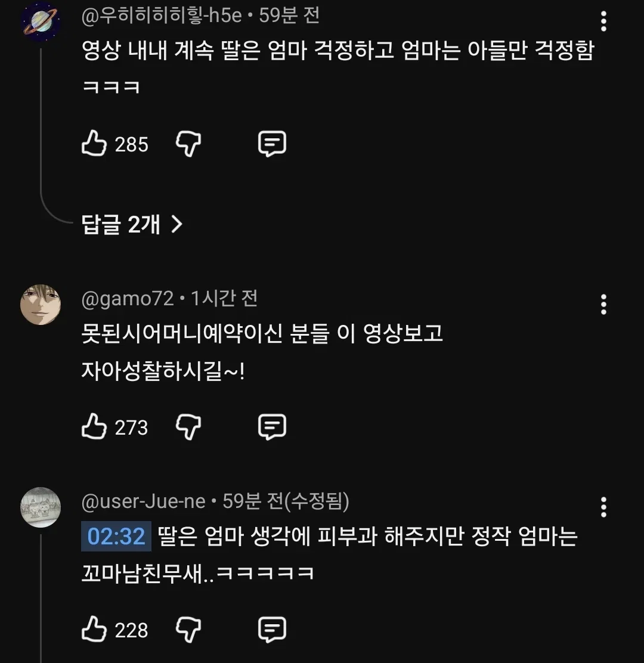Image resolution: width=644 pixels, height=663 pixels.
Task: Open the @gamo72 username link
Action: (x=127, y=299)
